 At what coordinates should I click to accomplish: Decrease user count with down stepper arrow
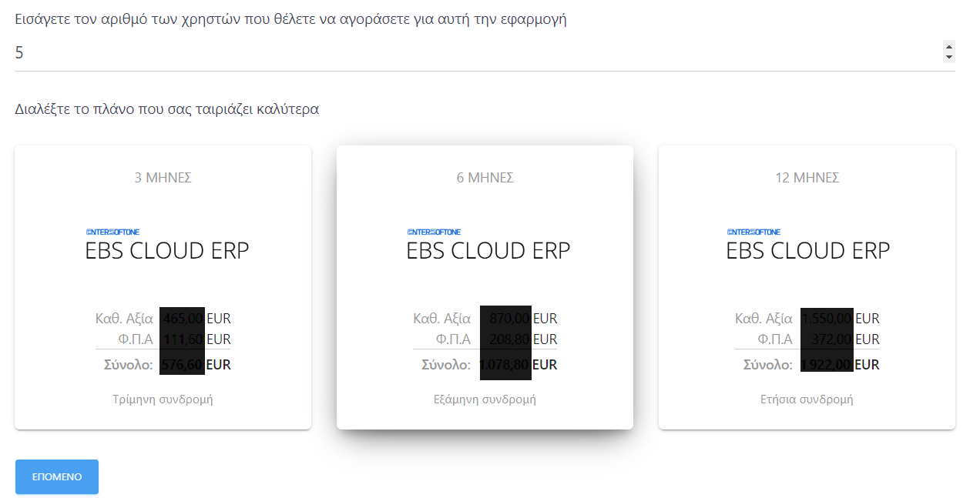[x=949, y=57]
